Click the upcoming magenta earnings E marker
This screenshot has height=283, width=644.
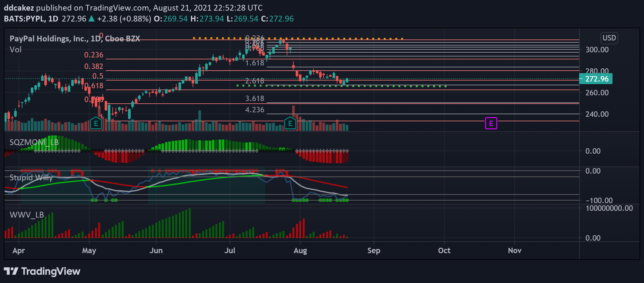click(x=491, y=123)
